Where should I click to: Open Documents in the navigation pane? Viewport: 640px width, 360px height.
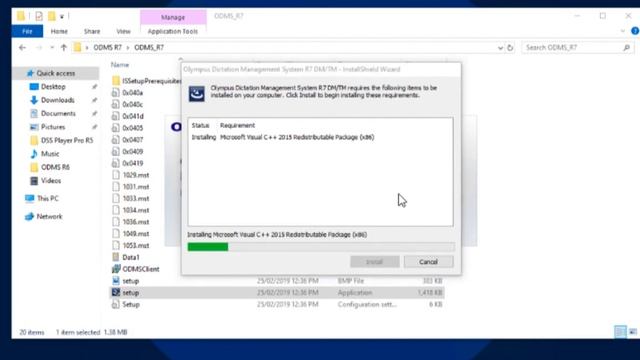[x=58, y=113]
